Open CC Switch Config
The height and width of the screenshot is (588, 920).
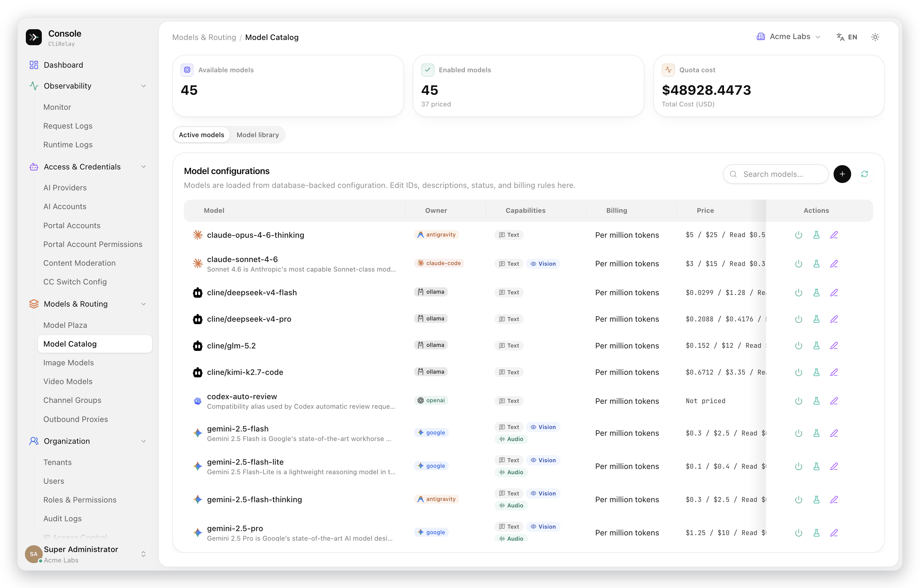[75, 282]
